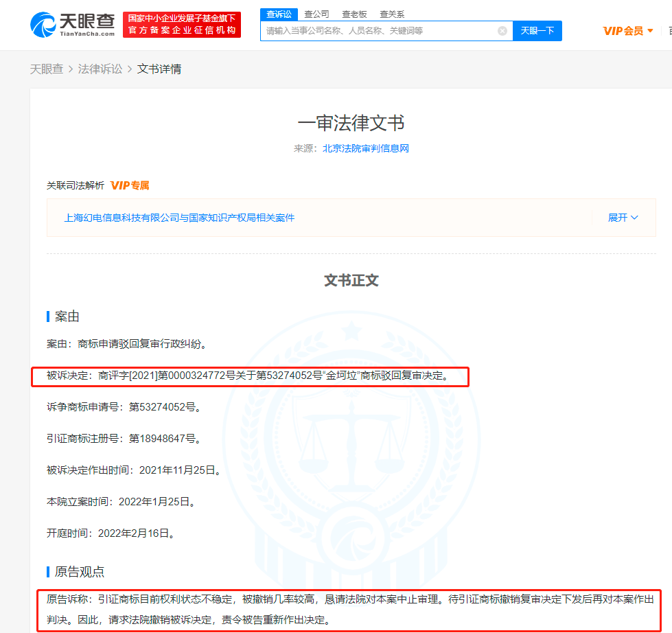Image resolution: width=672 pixels, height=633 pixels.
Task: Switch to the 查公司 search tab
Action: click(316, 14)
